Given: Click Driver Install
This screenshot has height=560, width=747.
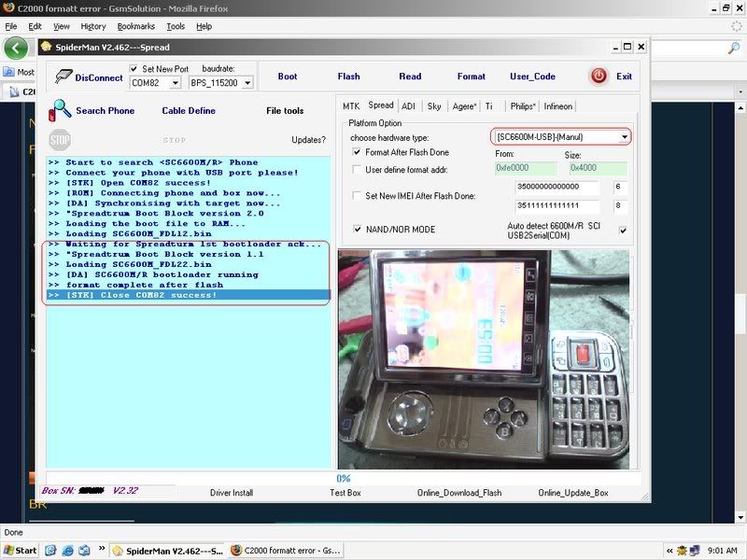Looking at the screenshot, I should (232, 493).
